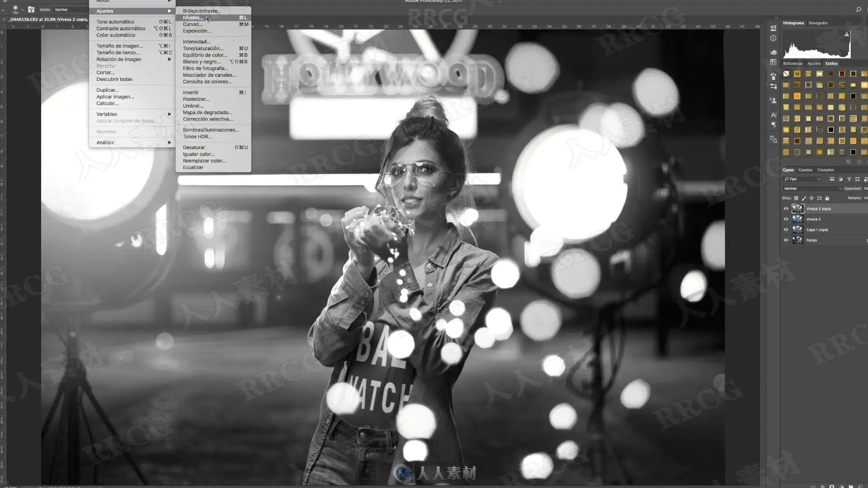The image size is (868, 488).
Task: Open the Tipo layer filter dropdown
Action: point(802,179)
